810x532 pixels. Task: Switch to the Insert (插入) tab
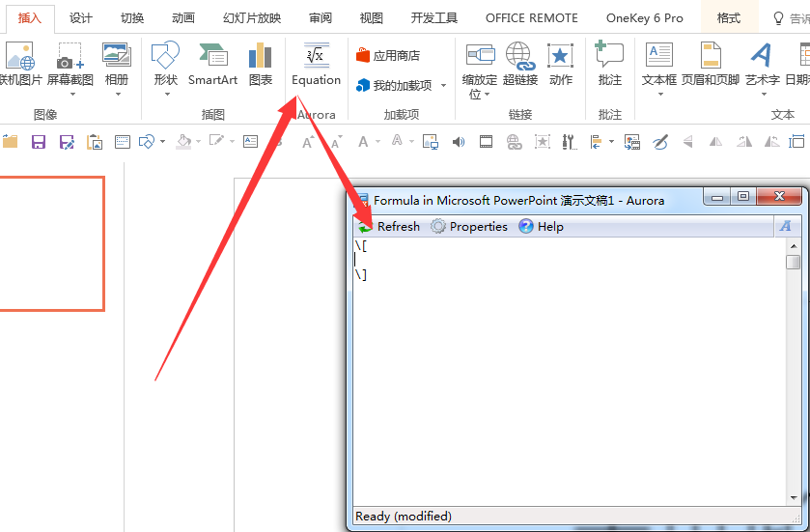point(29,18)
